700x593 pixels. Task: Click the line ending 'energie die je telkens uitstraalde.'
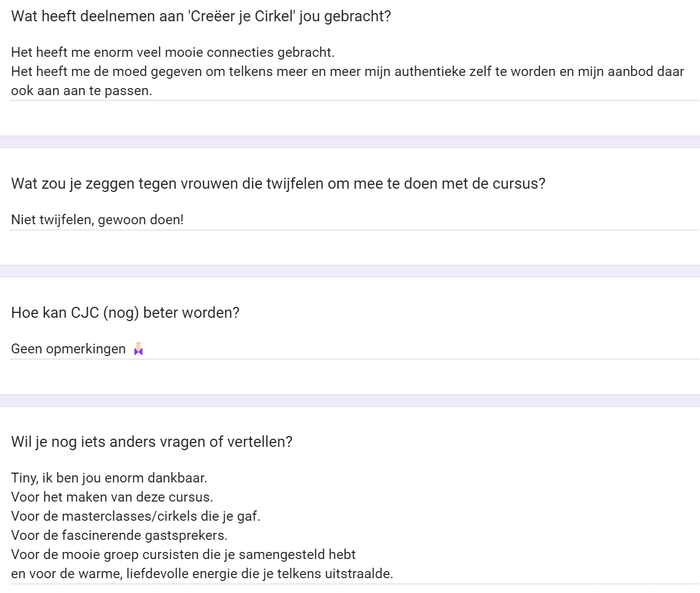[202, 574]
